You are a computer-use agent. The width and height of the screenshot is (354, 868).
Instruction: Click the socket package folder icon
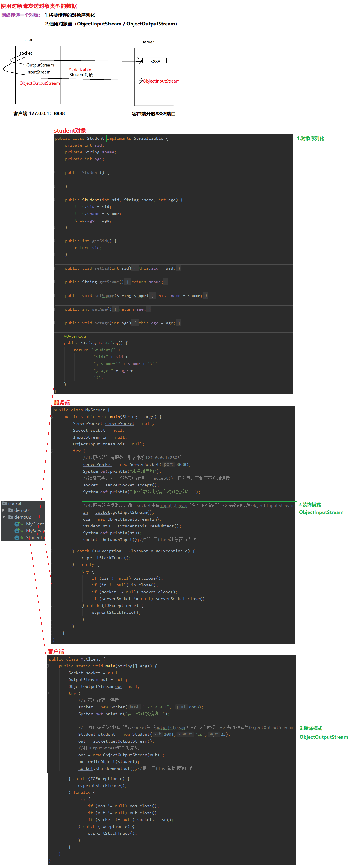tap(5, 503)
